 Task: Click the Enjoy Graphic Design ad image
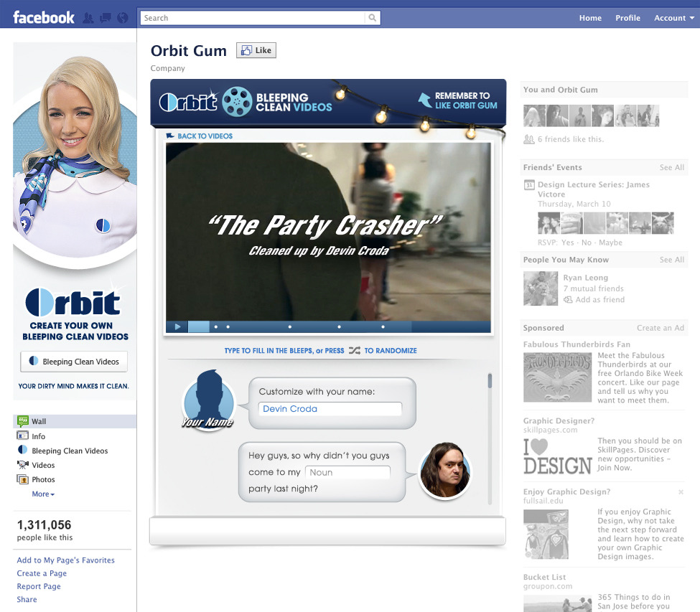tap(546, 535)
